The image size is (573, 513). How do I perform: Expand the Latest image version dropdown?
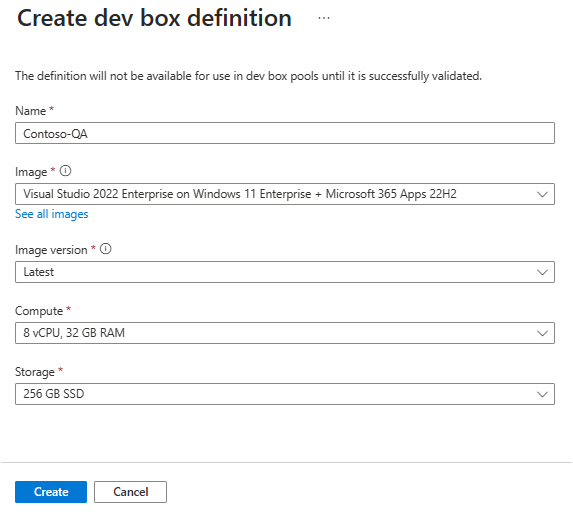point(285,272)
